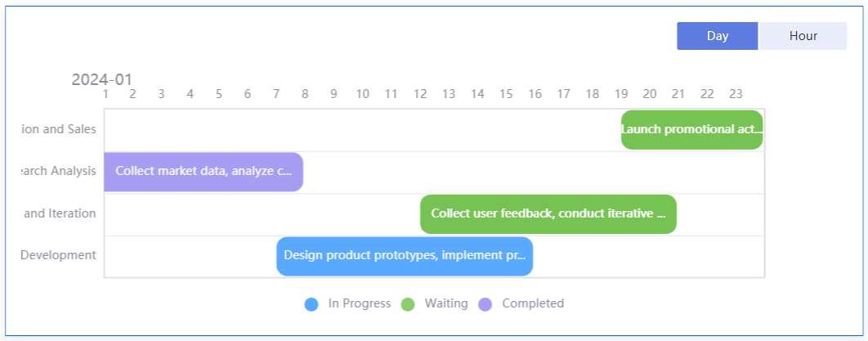868x341 pixels.
Task: Hide Completed series via legend label
Action: tap(533, 303)
